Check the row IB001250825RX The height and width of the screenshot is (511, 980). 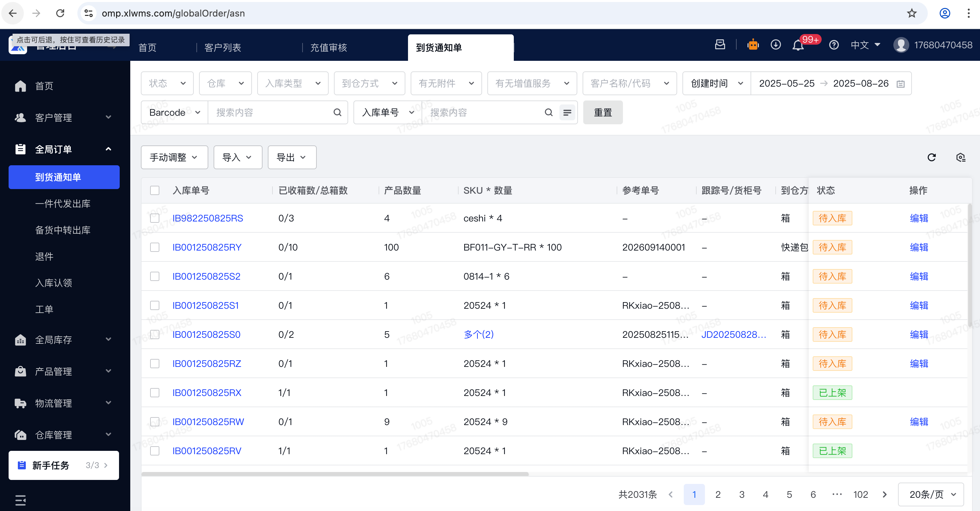pyautogui.click(x=154, y=392)
